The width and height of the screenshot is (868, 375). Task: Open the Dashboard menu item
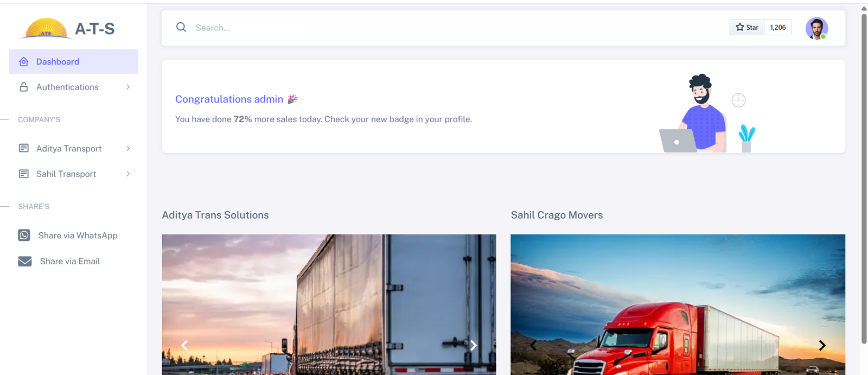point(73,61)
